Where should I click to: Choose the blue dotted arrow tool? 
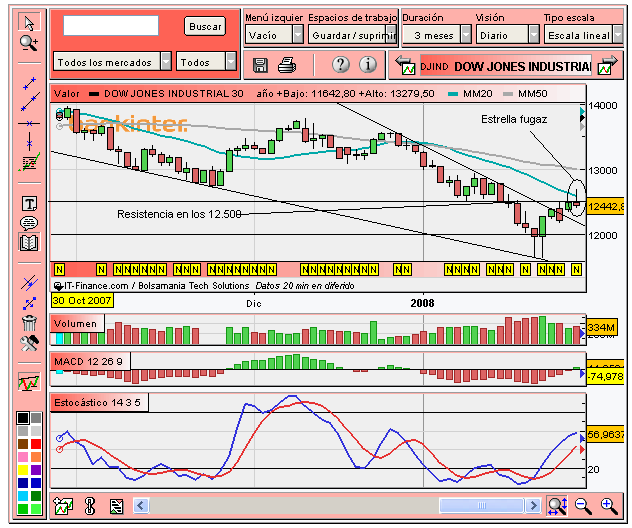29,303
